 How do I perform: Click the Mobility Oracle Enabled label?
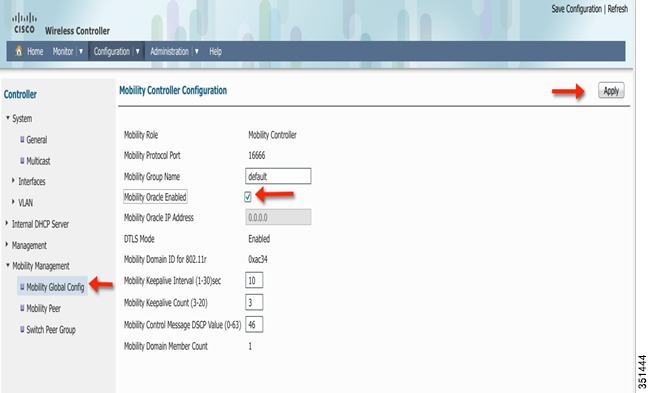tap(155, 197)
